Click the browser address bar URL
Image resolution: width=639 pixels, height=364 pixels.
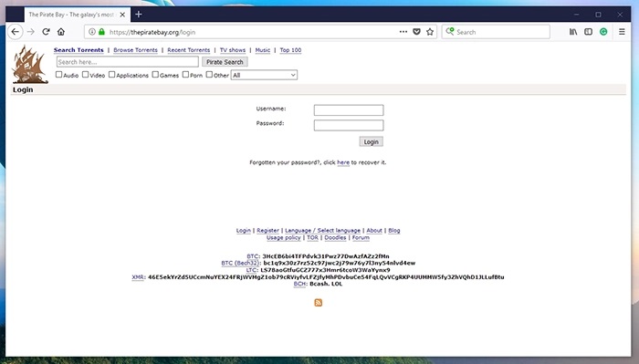152,32
